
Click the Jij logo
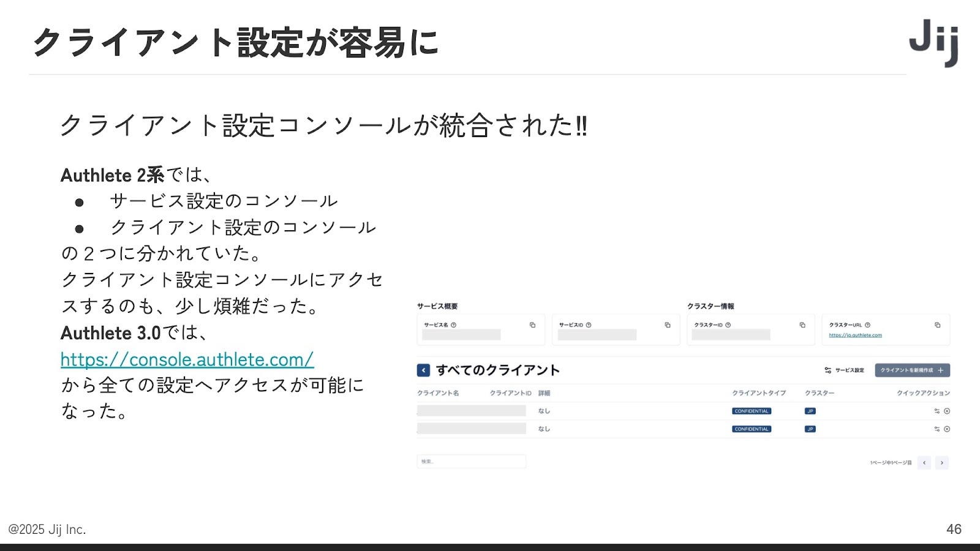pyautogui.click(x=934, y=43)
